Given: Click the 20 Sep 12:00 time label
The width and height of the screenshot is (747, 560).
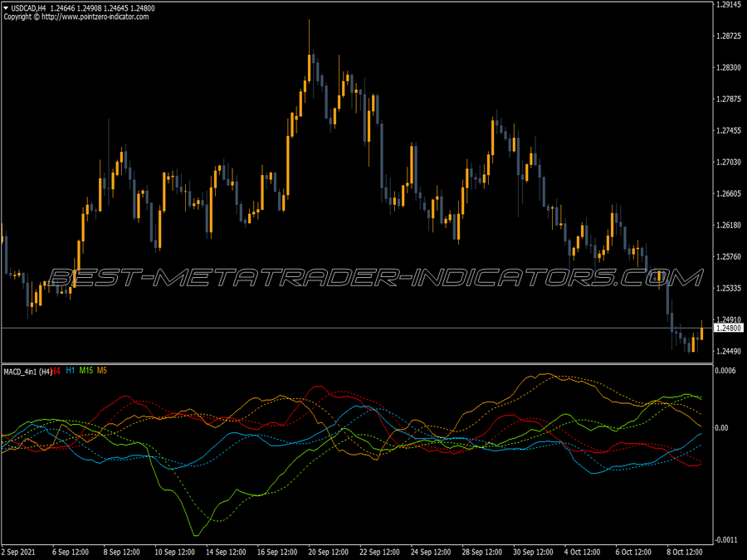Looking at the screenshot, I should point(328,552).
